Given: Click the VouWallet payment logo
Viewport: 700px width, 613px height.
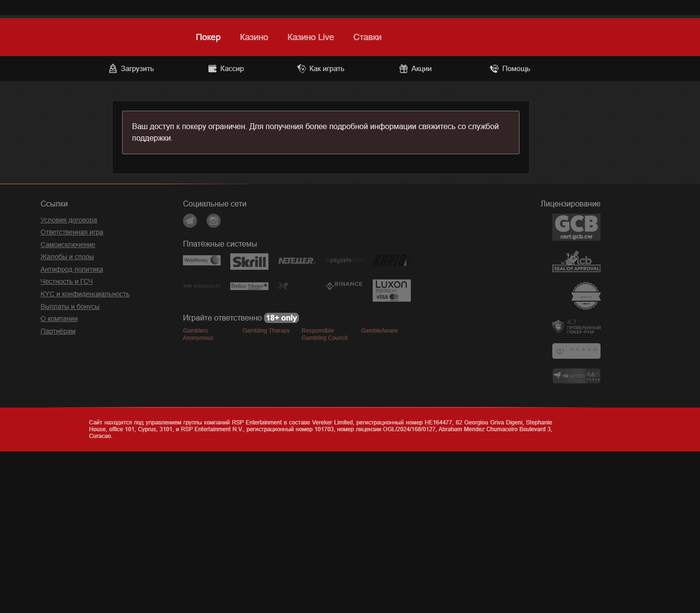Looking at the screenshot, I should point(202,286).
